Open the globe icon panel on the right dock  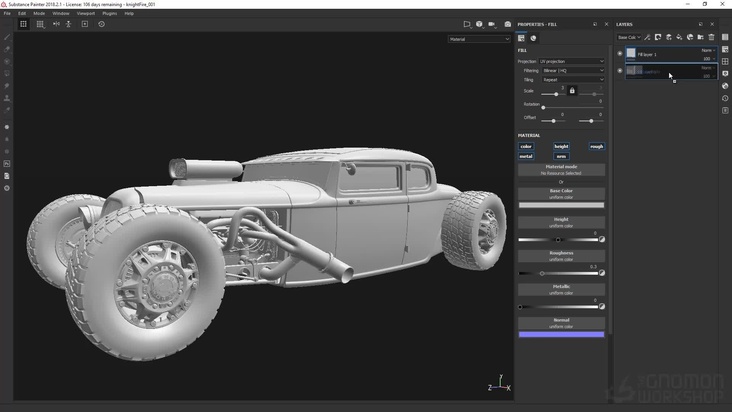(x=725, y=86)
